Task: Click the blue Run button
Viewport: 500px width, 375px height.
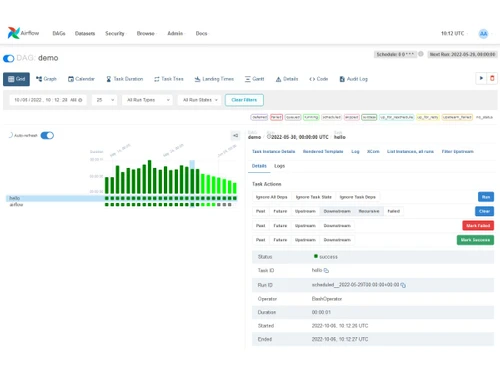Action: (486, 197)
